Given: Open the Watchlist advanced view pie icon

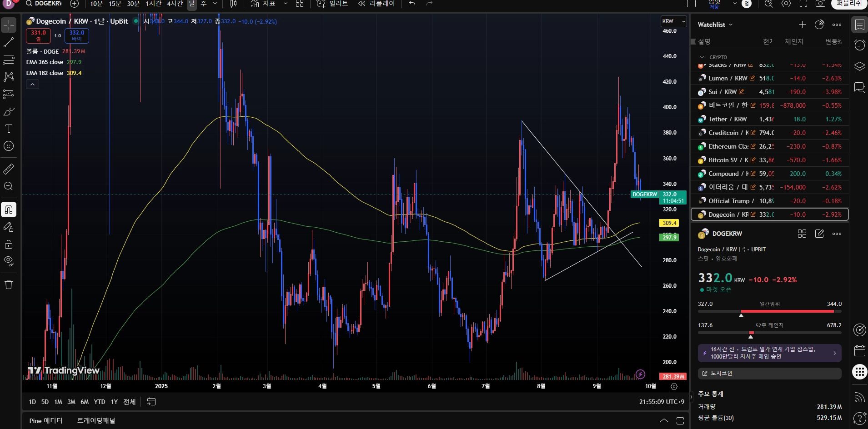Looking at the screenshot, I should 819,25.
